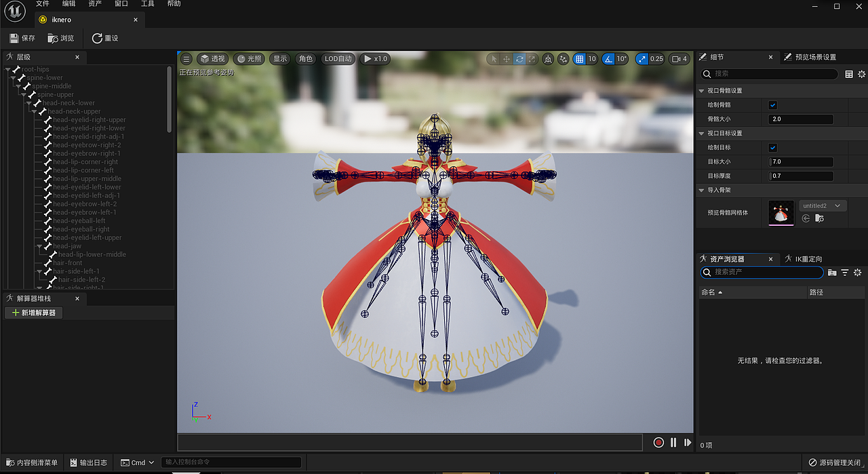Open grid snap value 10 dropdown
The width and height of the screenshot is (868, 474).
pyautogui.click(x=592, y=59)
